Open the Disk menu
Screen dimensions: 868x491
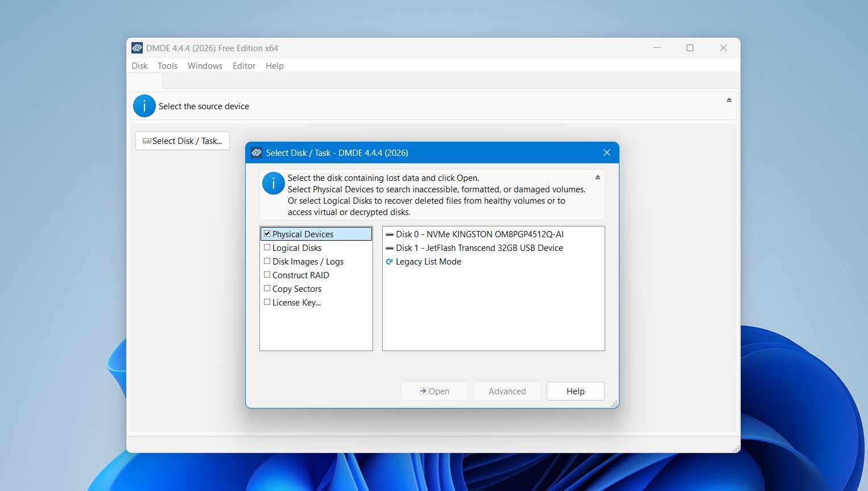click(x=139, y=66)
